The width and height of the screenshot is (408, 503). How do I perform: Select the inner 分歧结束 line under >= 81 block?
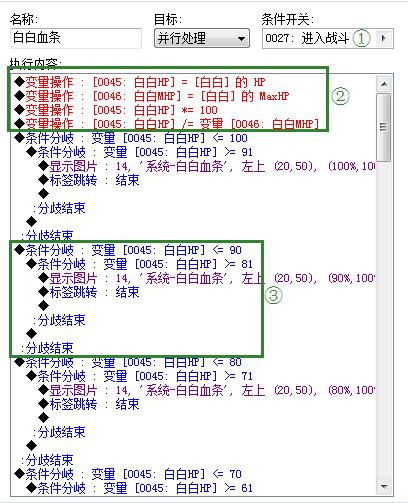[59, 320]
